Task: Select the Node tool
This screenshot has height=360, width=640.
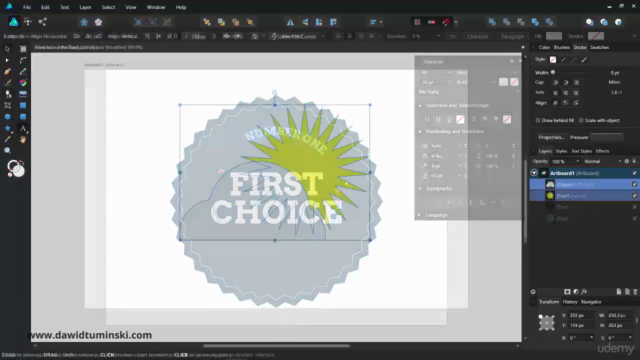Action: point(7,60)
